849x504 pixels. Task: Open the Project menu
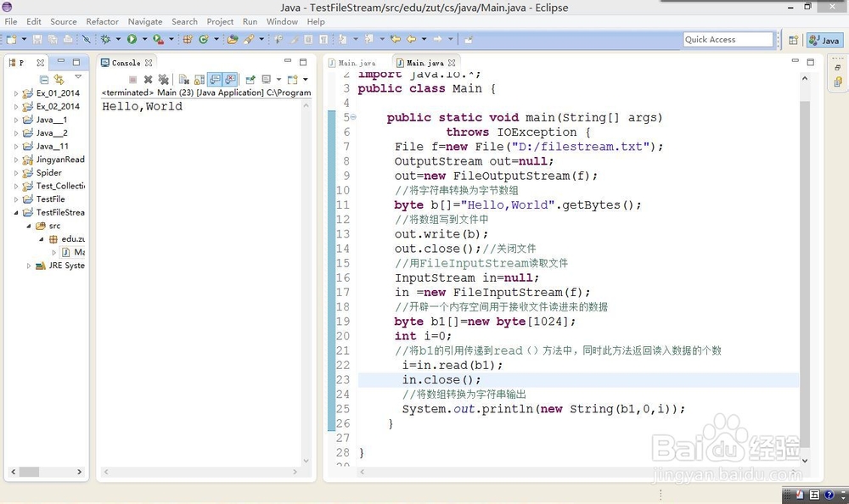pyautogui.click(x=220, y=22)
